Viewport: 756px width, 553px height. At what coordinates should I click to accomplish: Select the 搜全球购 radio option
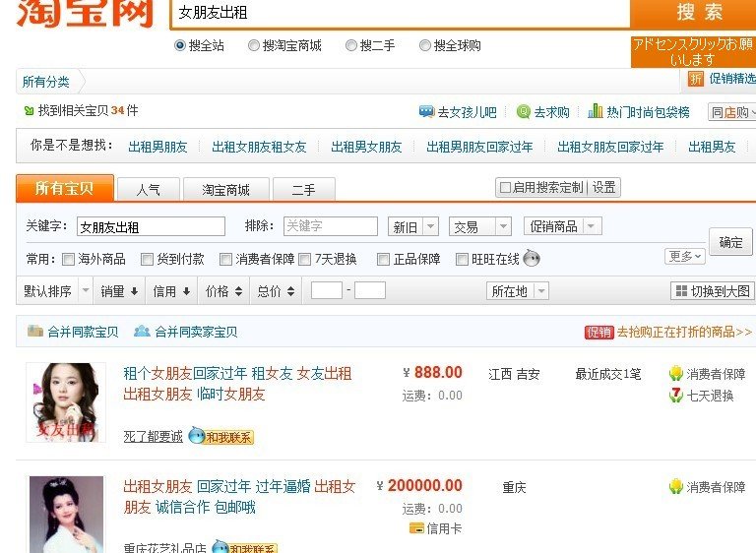click(x=425, y=46)
